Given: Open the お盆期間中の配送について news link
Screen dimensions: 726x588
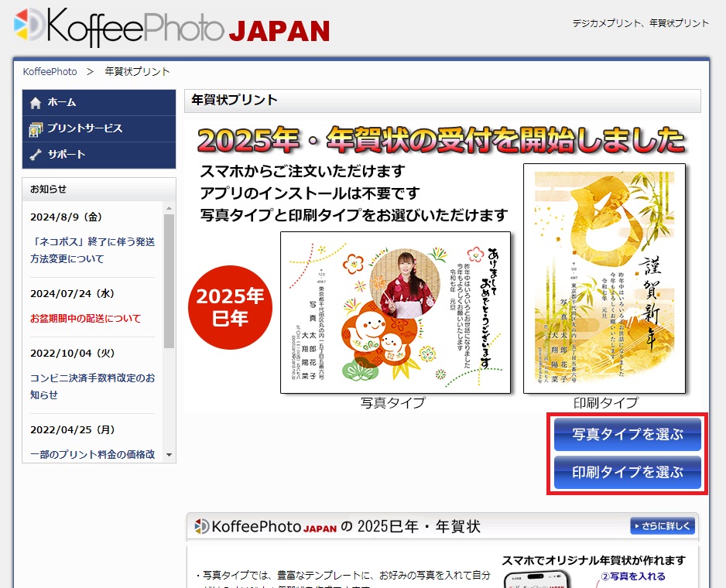Looking at the screenshot, I should [x=86, y=319].
